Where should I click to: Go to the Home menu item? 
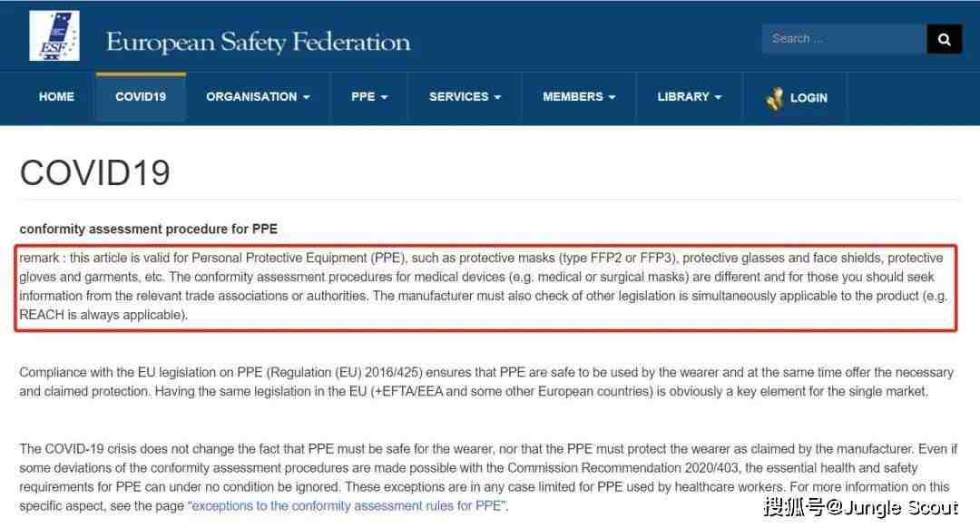pyautogui.click(x=56, y=97)
